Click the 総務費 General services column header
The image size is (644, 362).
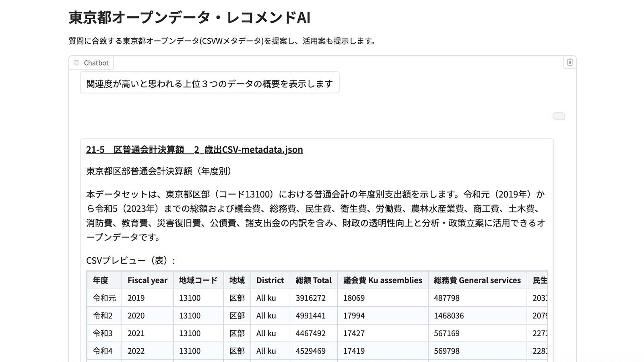(x=477, y=280)
